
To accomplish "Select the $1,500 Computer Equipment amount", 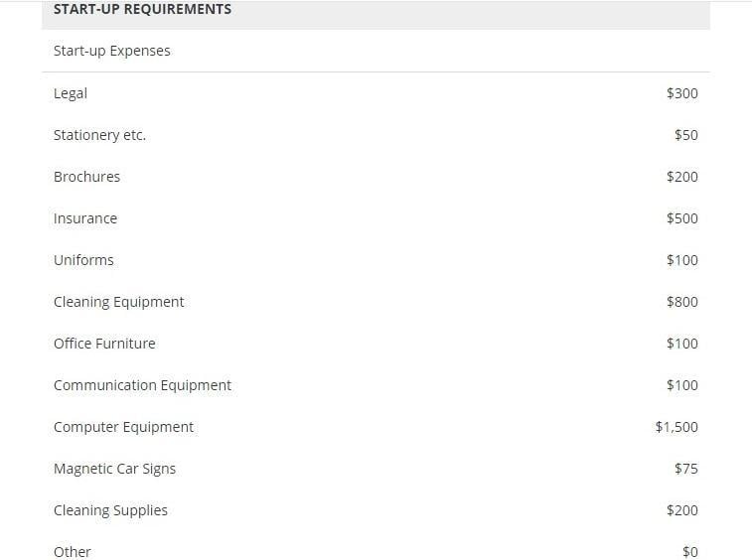I will coord(677,427).
